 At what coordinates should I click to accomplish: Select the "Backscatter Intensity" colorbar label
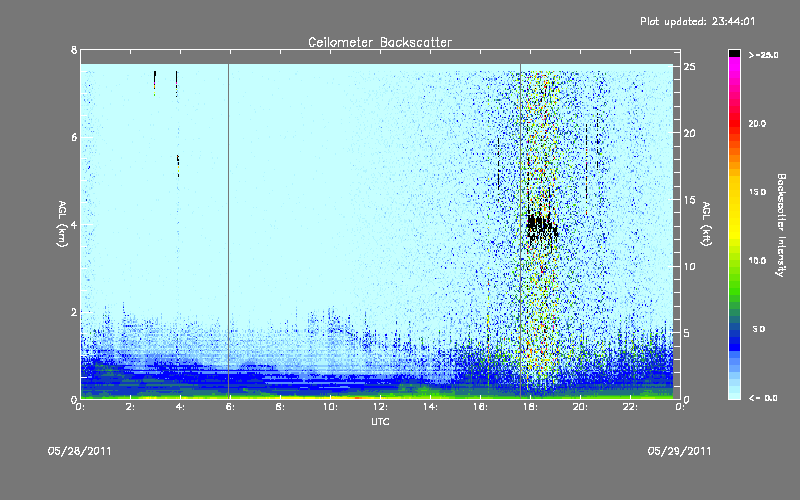pyautogui.click(x=781, y=225)
